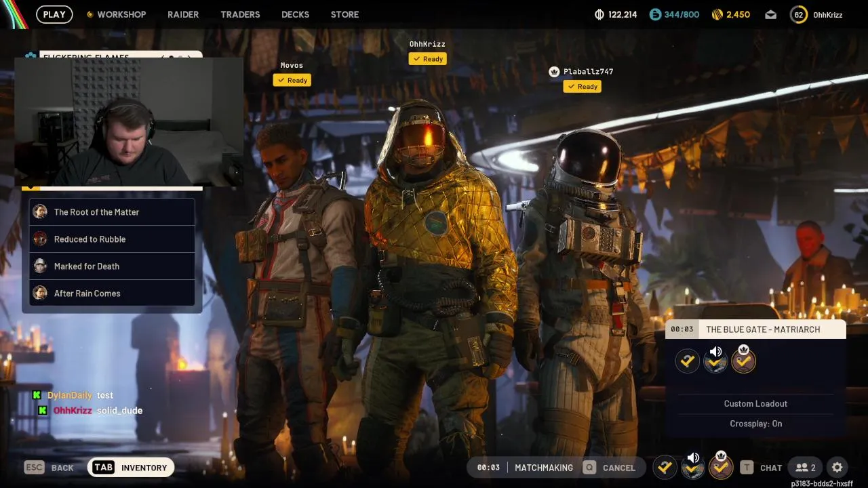Click the speaker-marked avatar in Blue Gate panel
Screen dimensions: 868x488
(x=715, y=361)
